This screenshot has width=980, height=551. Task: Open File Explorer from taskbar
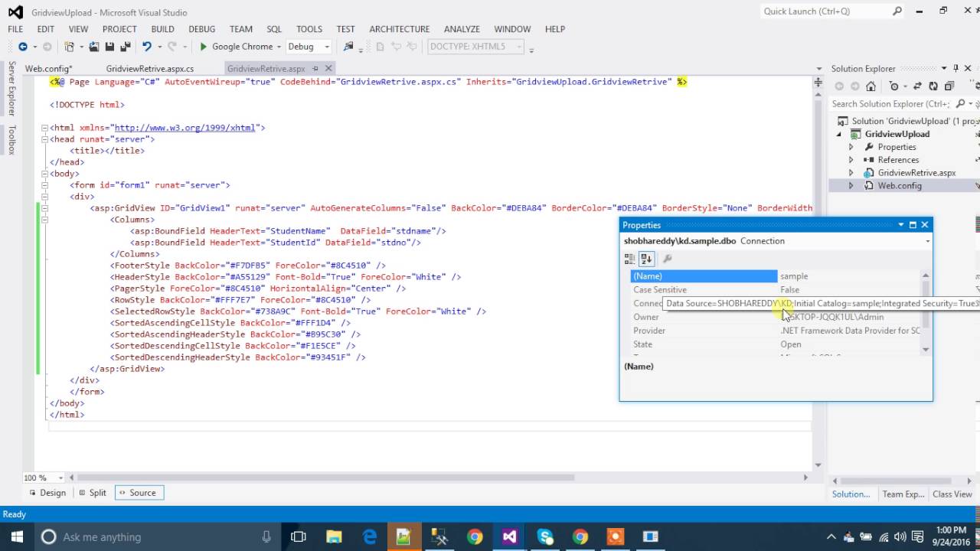point(334,536)
